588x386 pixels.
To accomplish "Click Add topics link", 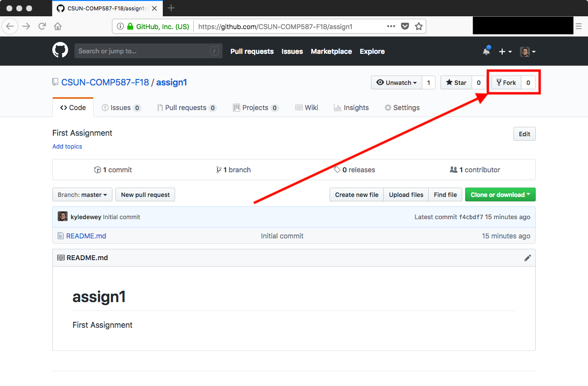I will click(x=67, y=146).
